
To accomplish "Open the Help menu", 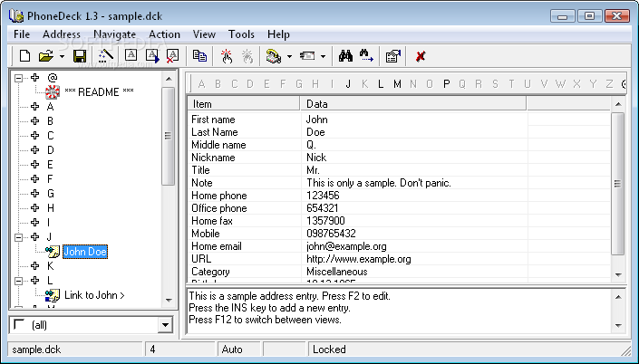I will tap(278, 34).
